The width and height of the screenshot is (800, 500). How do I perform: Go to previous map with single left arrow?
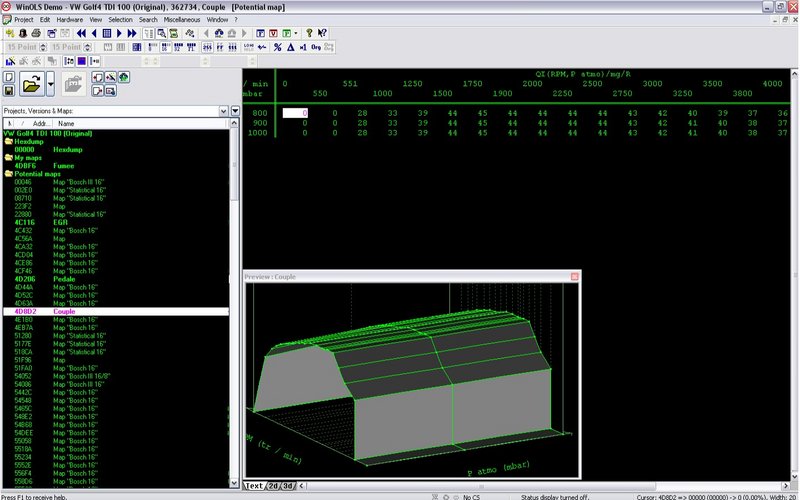pos(94,33)
